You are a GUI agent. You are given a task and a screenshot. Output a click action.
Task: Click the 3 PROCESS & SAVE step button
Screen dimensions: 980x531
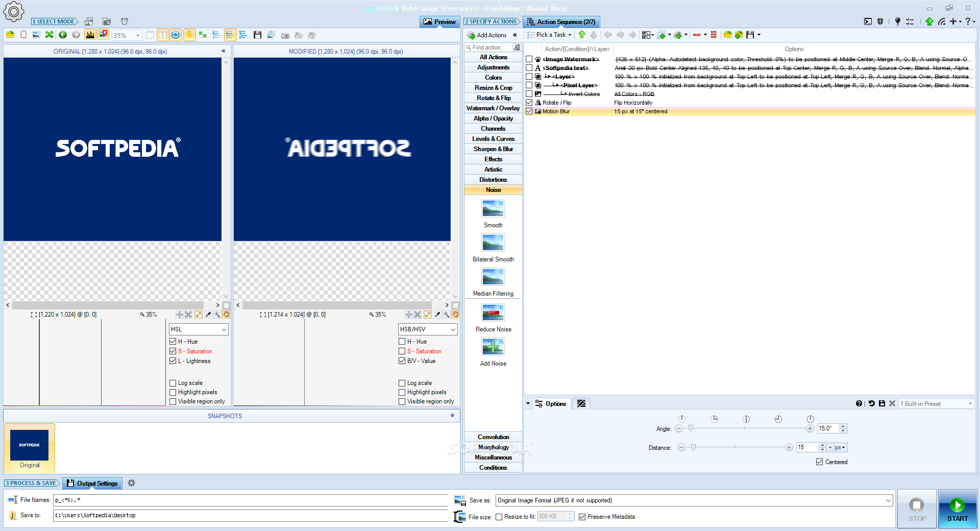click(32, 483)
